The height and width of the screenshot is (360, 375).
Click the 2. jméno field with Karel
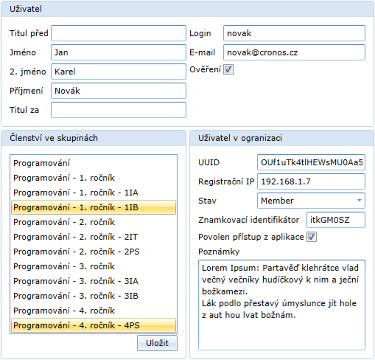(x=119, y=72)
